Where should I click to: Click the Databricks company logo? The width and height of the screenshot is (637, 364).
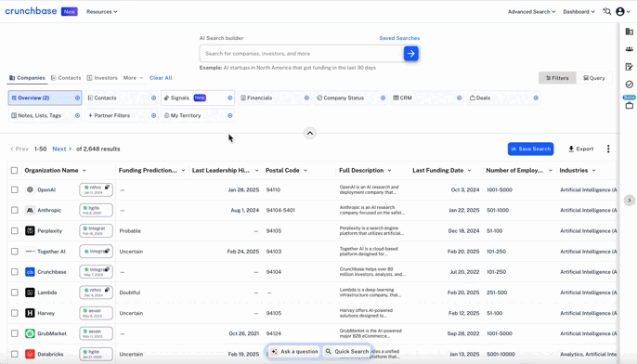point(30,355)
